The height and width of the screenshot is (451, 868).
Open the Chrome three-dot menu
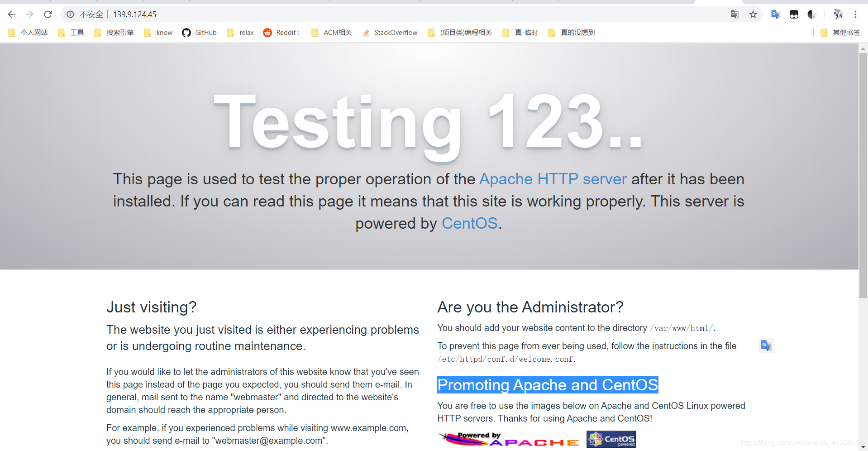pos(855,14)
